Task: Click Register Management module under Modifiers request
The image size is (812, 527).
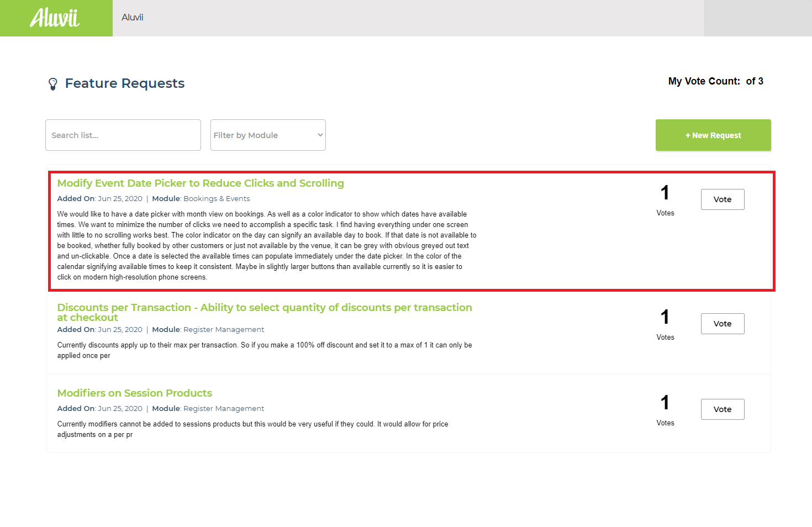Action: point(224,409)
